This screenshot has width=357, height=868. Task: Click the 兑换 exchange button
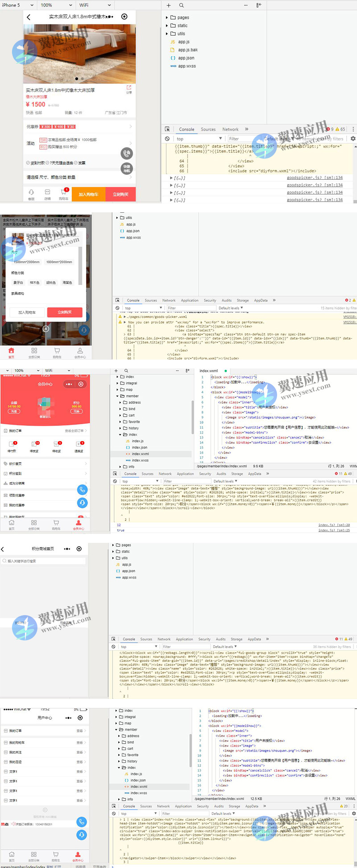pyautogui.click(x=76, y=411)
